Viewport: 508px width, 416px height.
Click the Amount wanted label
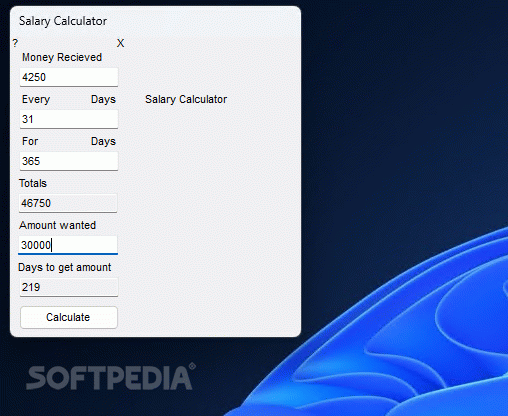click(57, 225)
